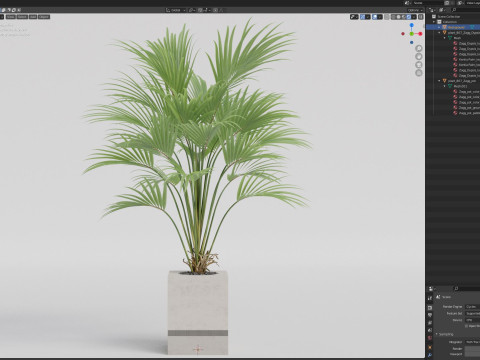This screenshot has height=360, width=480.
Task: Toggle perspective orthographic view button
Action: 419,73
